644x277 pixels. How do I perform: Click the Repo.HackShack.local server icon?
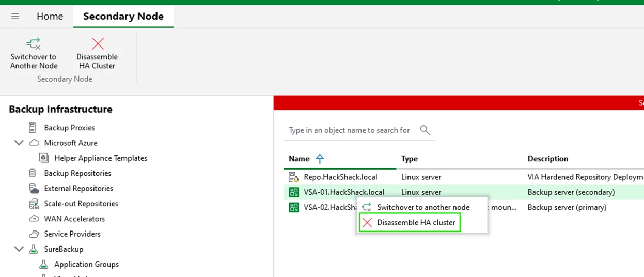point(293,177)
